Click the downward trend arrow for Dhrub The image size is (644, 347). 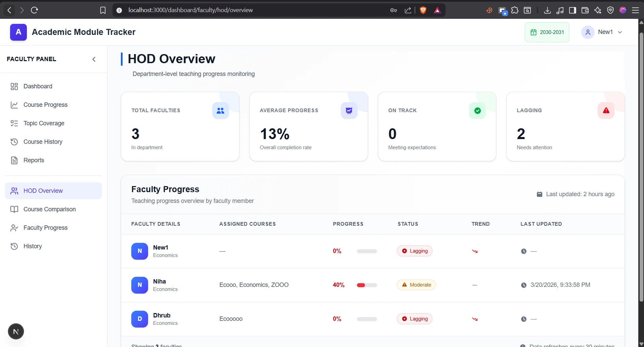(x=475, y=319)
